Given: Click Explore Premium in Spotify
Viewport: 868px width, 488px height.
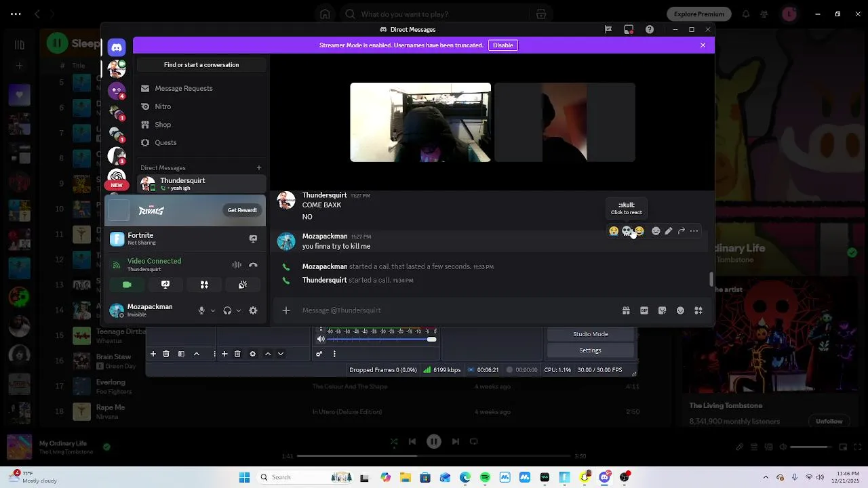Looking at the screenshot, I should pyautogui.click(x=698, y=14).
